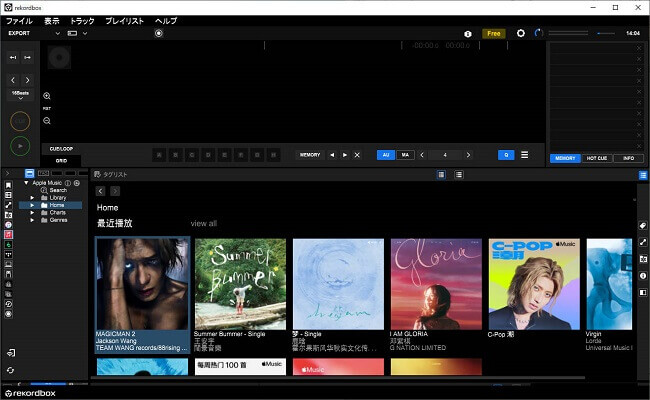
Task: Open the Apple Music red sidebar icon
Action: (x=8, y=235)
